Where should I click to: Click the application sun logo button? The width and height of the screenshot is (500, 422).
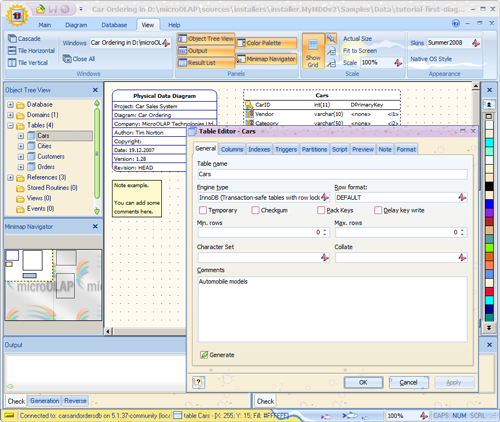click(x=17, y=15)
